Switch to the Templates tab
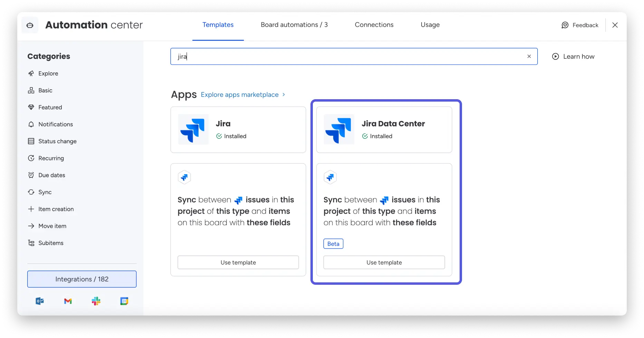The height and width of the screenshot is (338, 644). click(218, 25)
